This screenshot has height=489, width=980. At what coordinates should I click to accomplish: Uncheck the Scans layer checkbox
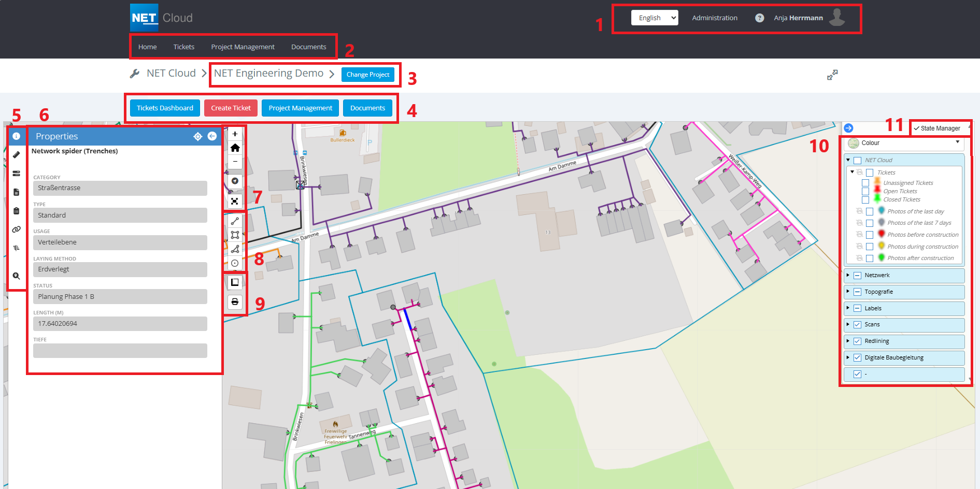click(x=857, y=325)
